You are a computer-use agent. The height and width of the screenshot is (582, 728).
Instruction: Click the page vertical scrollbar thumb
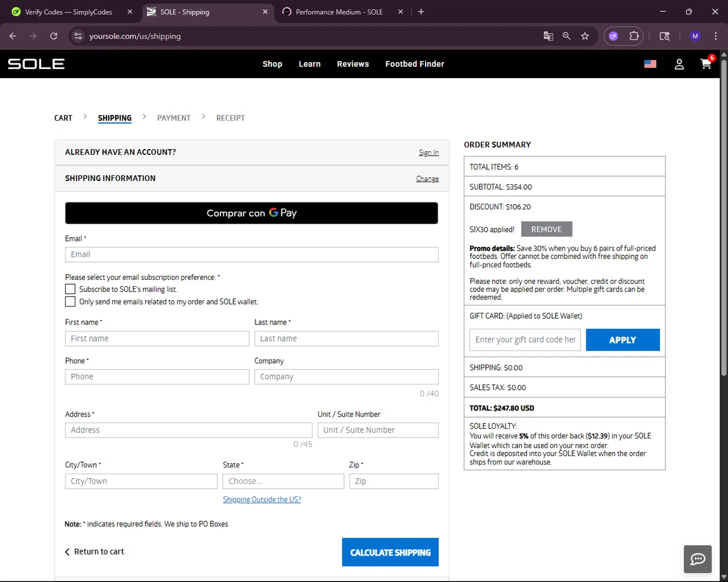tap(724, 217)
